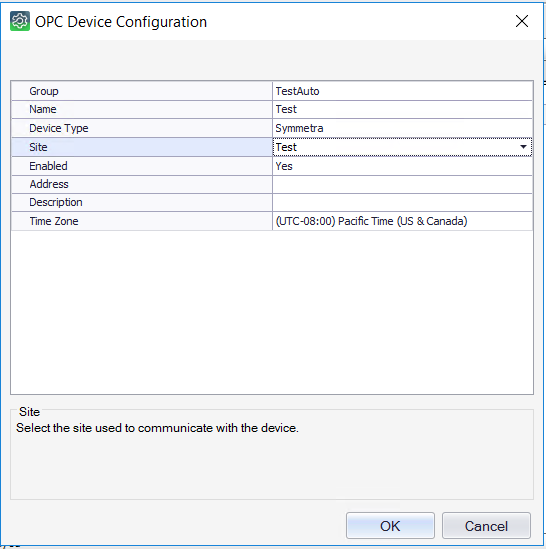This screenshot has height=549, width=546.
Task: Close the OPC Device Configuration dialog
Action: 522,21
